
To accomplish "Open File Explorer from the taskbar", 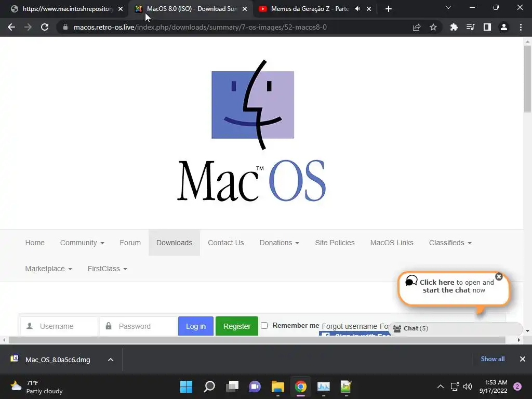I will point(277,387).
